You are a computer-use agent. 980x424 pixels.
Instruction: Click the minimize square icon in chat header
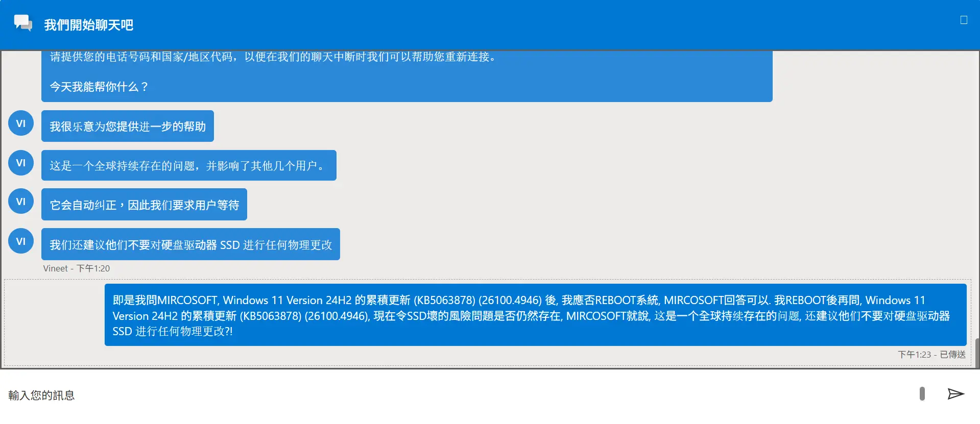pos(964,20)
